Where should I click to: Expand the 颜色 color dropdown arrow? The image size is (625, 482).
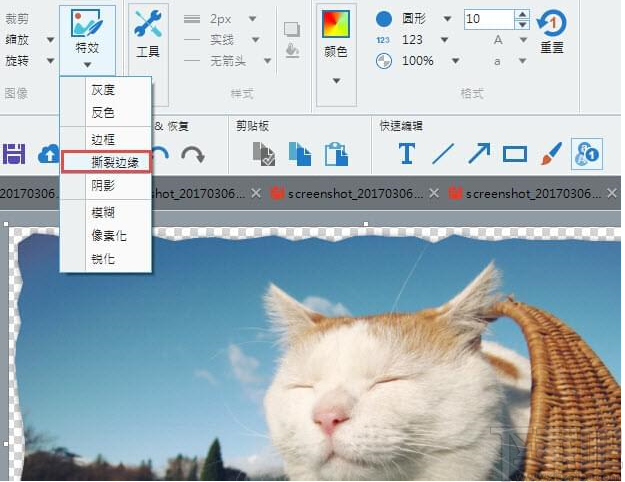coord(336,81)
